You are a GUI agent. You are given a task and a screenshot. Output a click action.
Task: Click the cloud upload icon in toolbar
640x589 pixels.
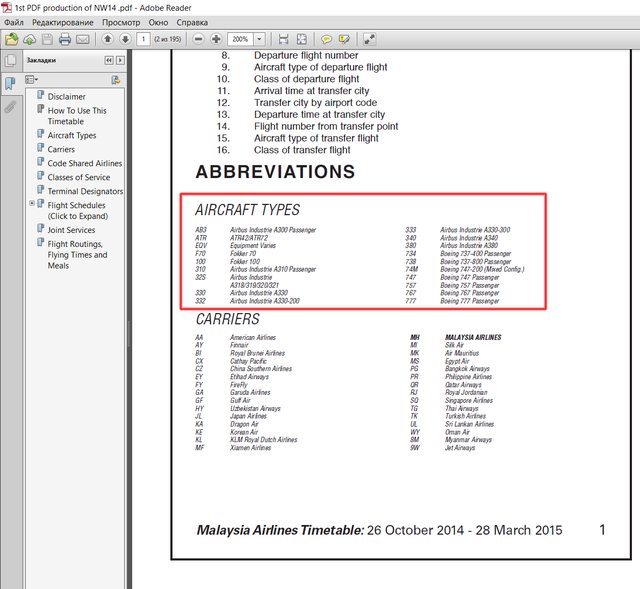(x=29, y=40)
